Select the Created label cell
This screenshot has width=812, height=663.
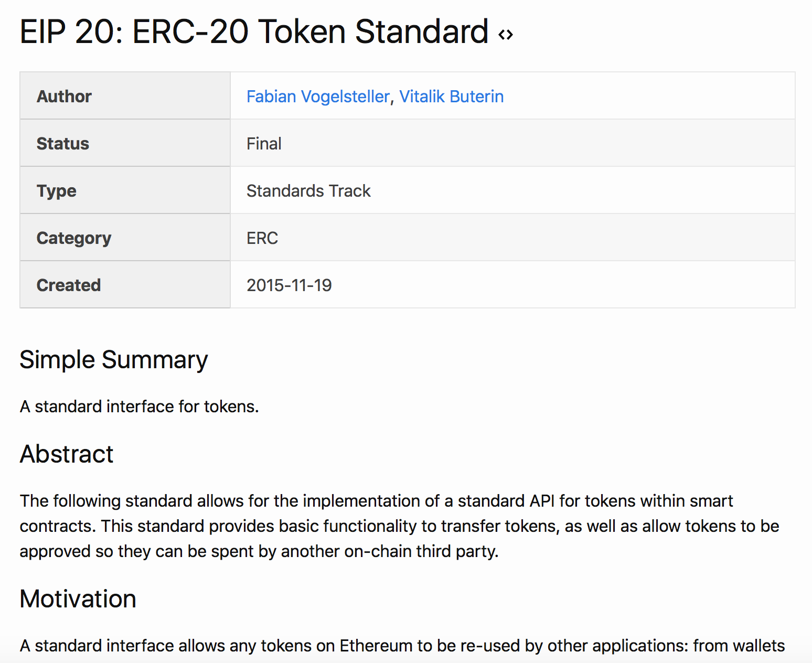click(x=125, y=285)
